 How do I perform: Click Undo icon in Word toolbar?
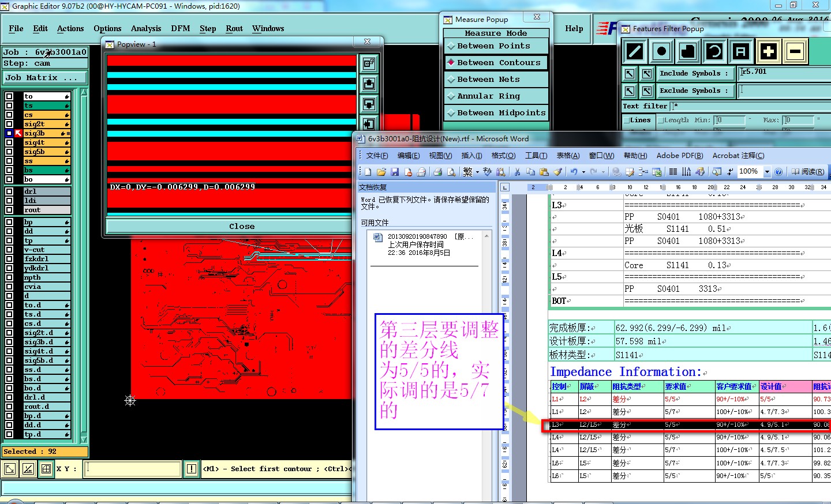click(x=574, y=172)
